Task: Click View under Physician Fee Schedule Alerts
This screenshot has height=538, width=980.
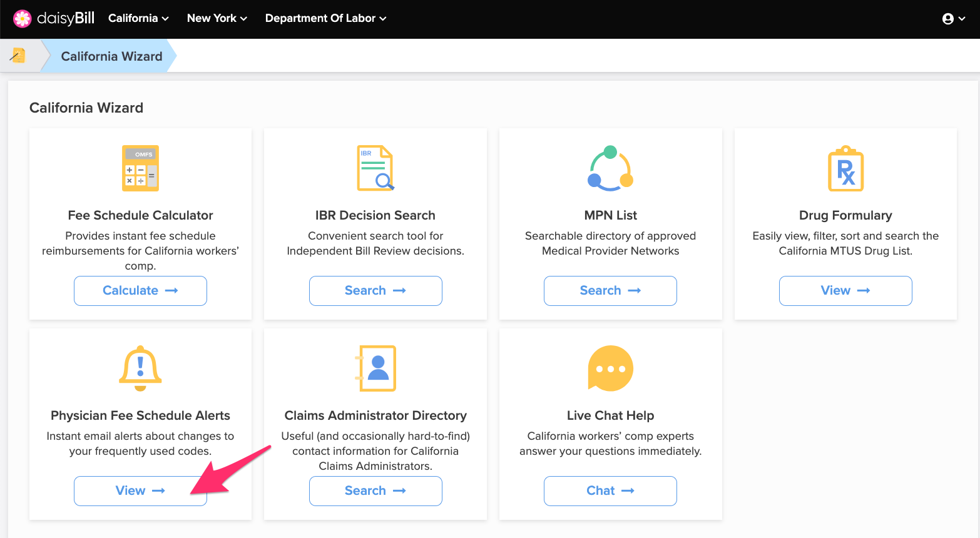Action: pos(140,491)
